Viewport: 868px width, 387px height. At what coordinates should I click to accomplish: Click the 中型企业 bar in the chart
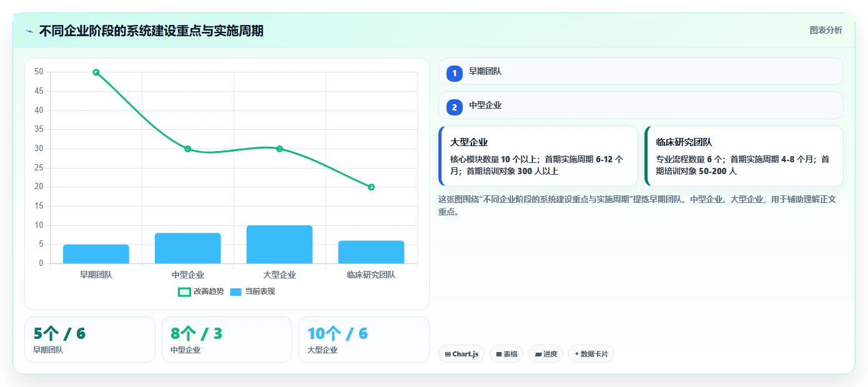[x=188, y=248]
